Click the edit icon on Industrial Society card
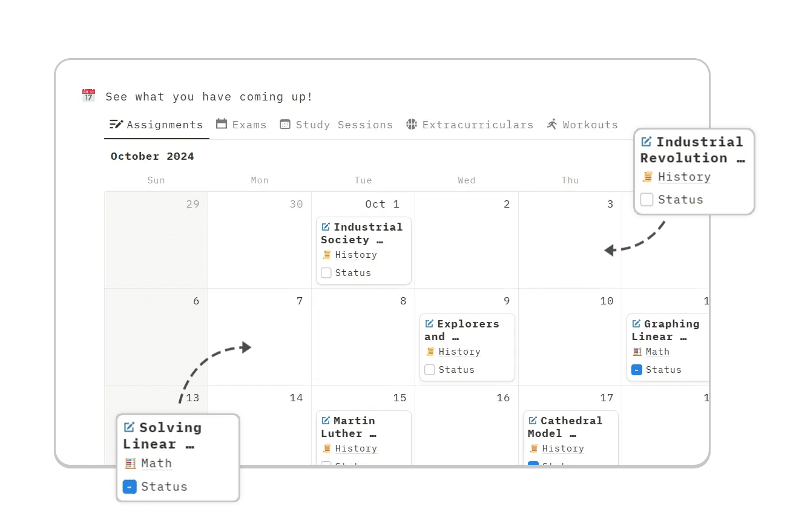The height and width of the screenshot is (532, 796). coord(326,227)
